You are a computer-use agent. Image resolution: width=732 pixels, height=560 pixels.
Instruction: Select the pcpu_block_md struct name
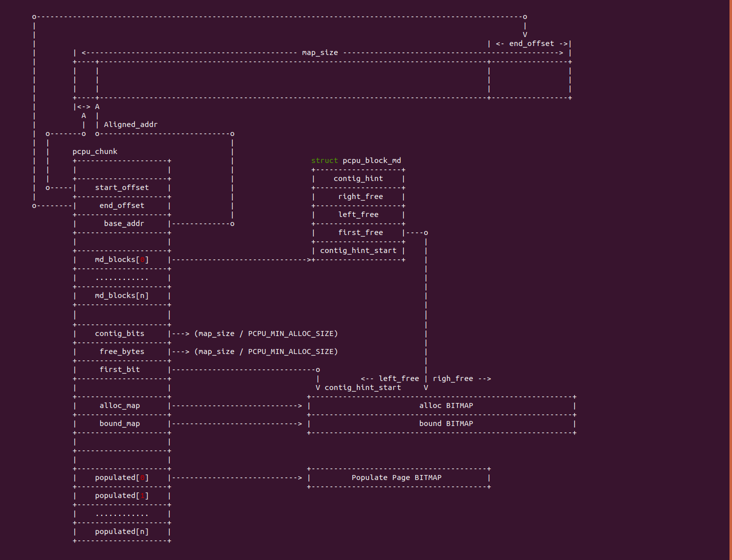click(372, 160)
